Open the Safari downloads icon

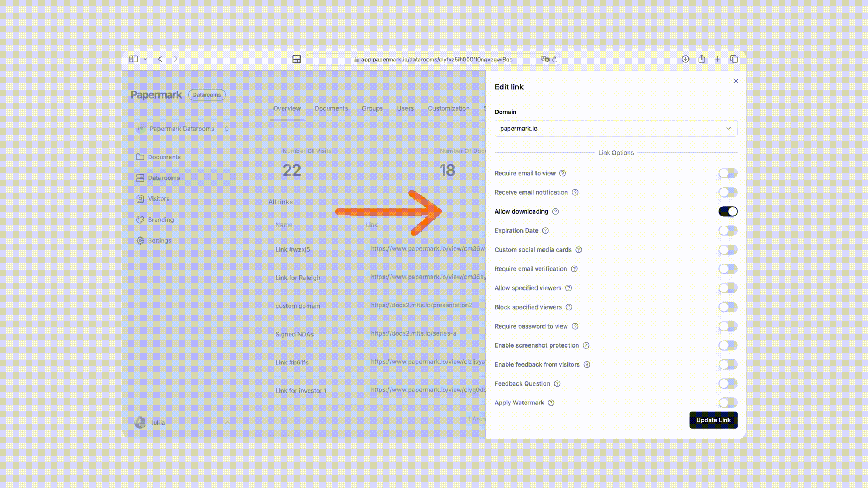click(x=686, y=59)
